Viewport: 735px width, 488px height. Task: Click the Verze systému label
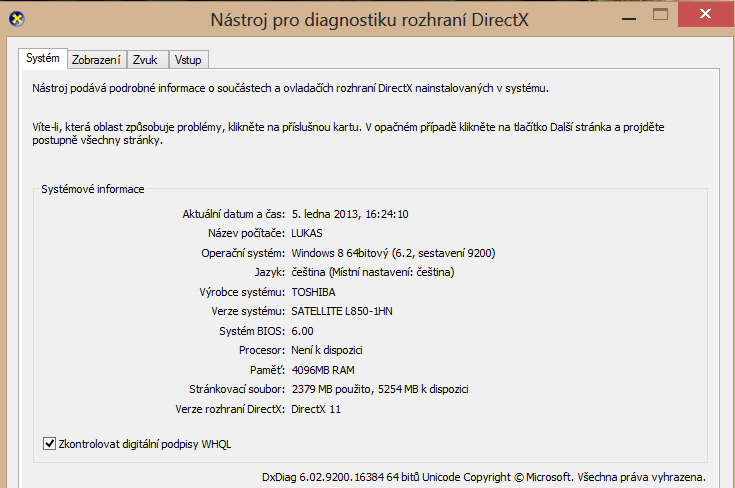[248, 311]
